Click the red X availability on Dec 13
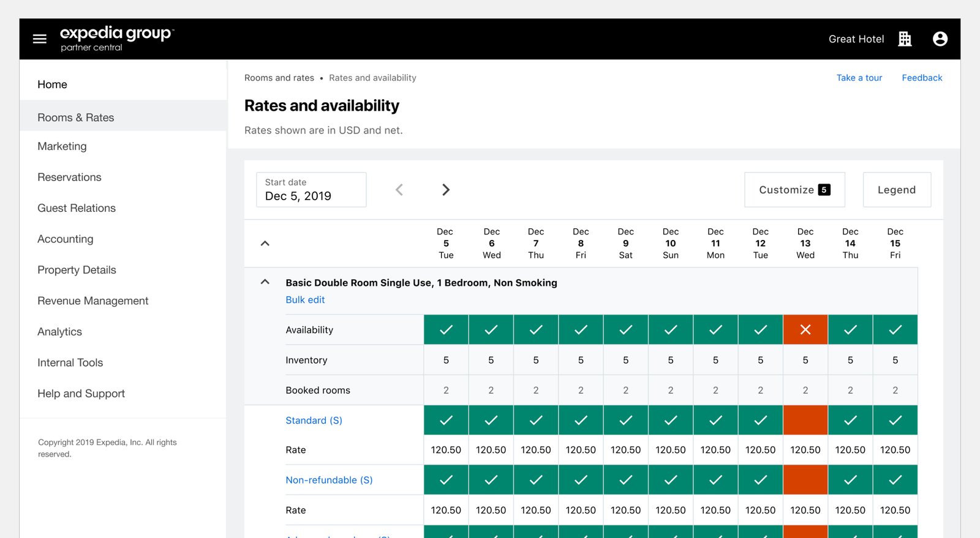 pos(805,330)
